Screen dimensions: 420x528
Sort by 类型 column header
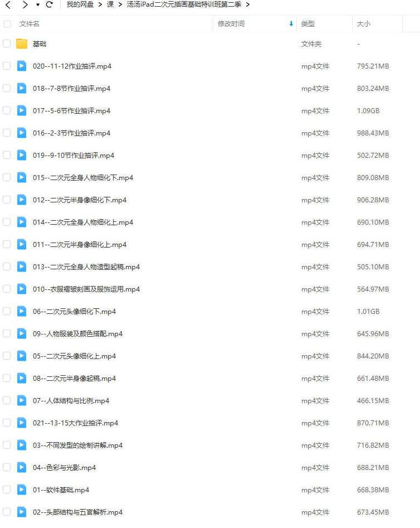tap(307, 24)
